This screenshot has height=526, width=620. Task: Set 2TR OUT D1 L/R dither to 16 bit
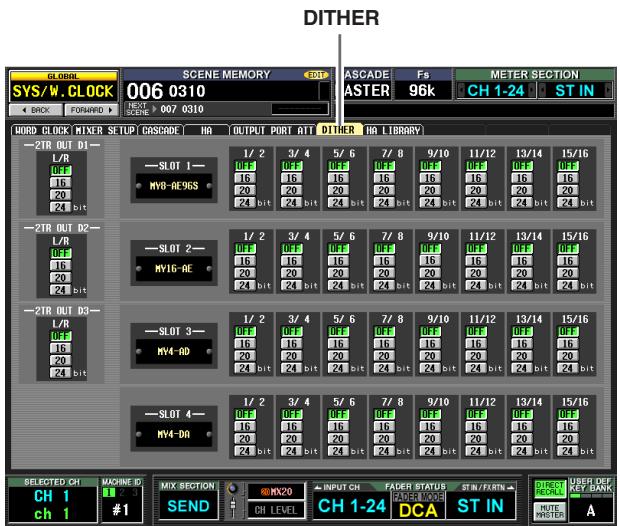point(60,183)
